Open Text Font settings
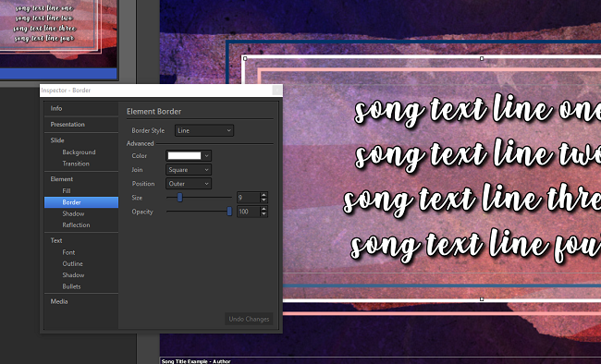This screenshot has height=364, width=601. (68, 252)
